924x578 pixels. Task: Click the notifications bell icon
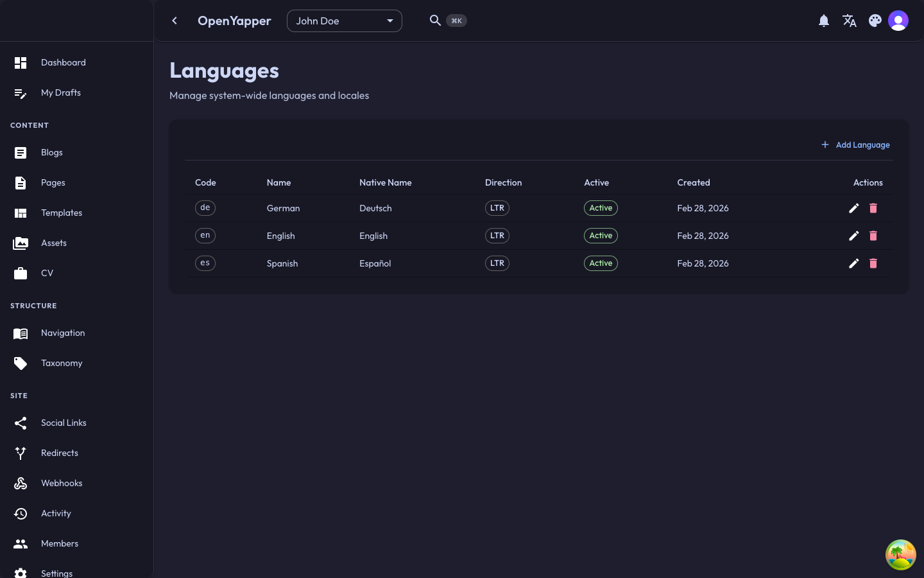pyautogui.click(x=824, y=21)
